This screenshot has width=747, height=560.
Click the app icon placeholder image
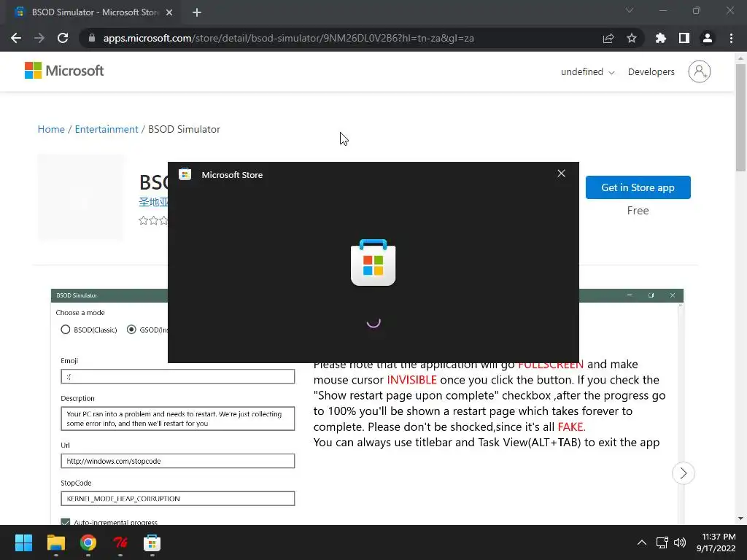coord(80,197)
